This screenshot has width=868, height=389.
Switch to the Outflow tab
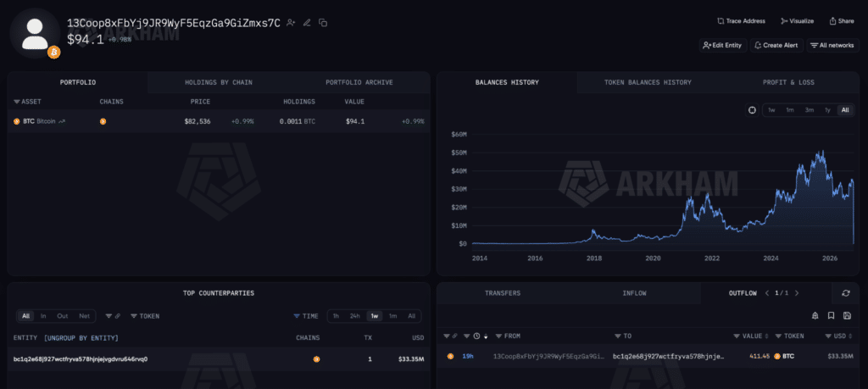coord(743,293)
